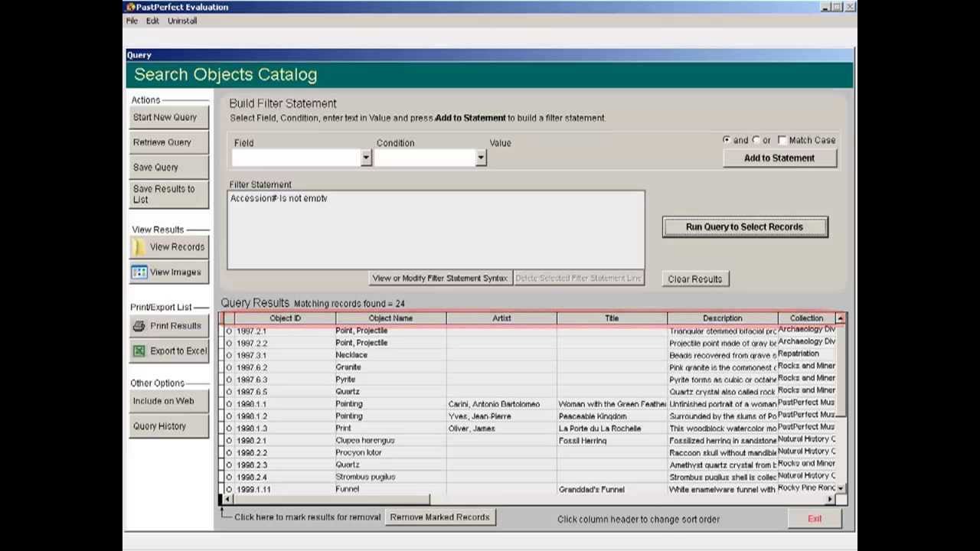
Task: Click the View Records folder icon
Action: pyautogui.click(x=139, y=247)
